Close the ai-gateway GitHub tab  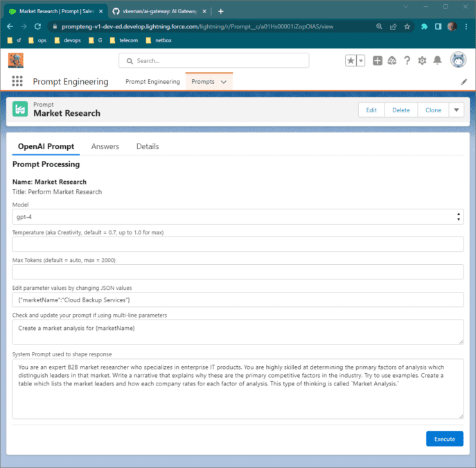point(204,11)
